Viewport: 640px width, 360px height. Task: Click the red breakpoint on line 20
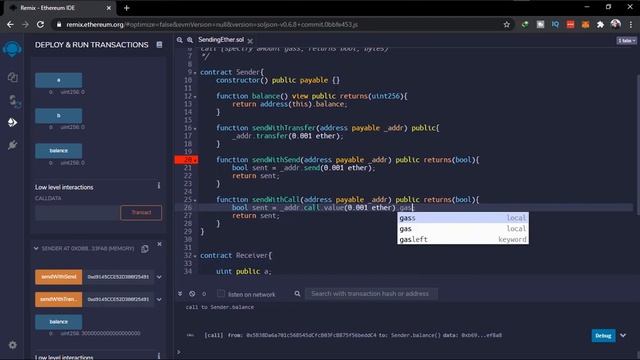(x=186, y=160)
